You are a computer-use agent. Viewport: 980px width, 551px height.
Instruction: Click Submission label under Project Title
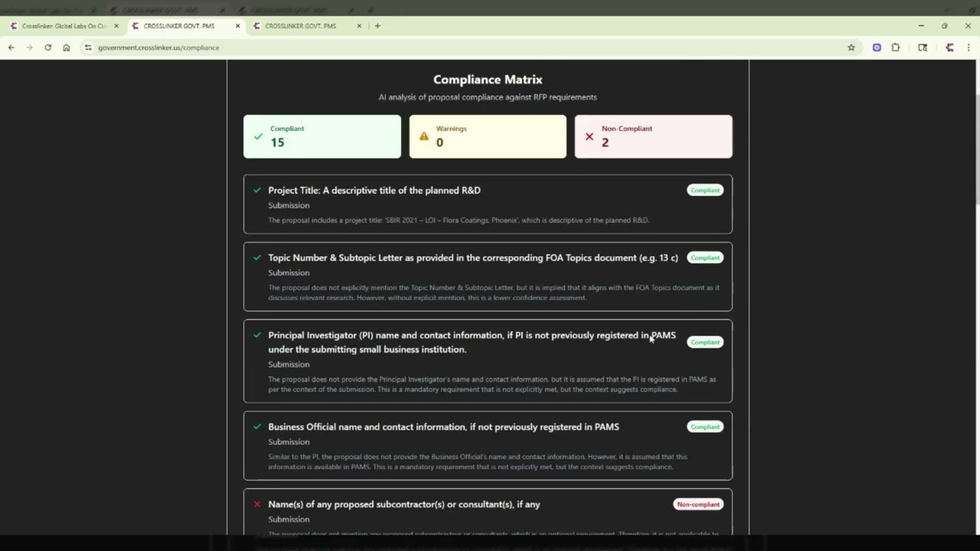(289, 205)
